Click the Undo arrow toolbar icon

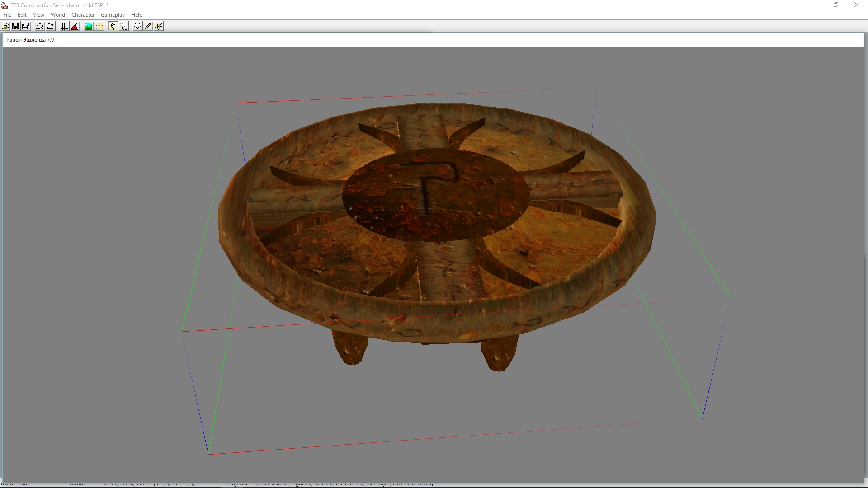(x=40, y=26)
